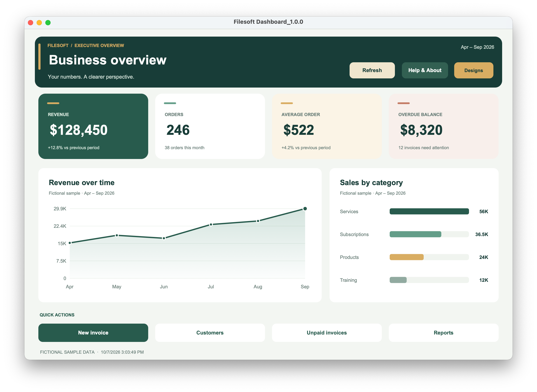Click the 'EXECUTIVE OVERVIEW' breadcrumb
The width and height of the screenshot is (537, 392).
[x=99, y=45]
